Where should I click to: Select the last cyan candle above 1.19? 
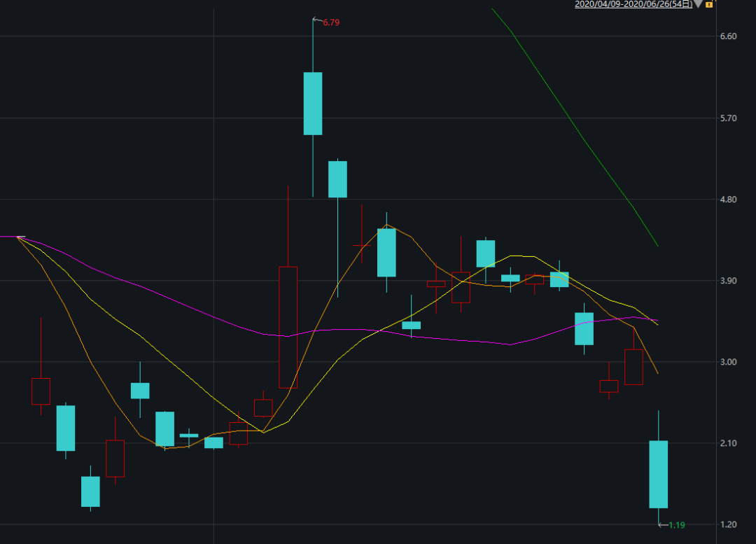point(658,474)
